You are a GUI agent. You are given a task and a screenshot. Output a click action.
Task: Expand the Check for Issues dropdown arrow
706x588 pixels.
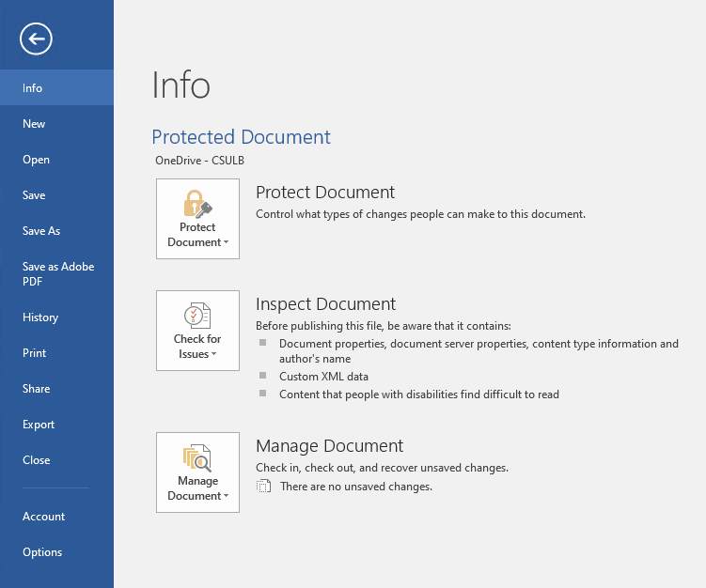pos(214,353)
